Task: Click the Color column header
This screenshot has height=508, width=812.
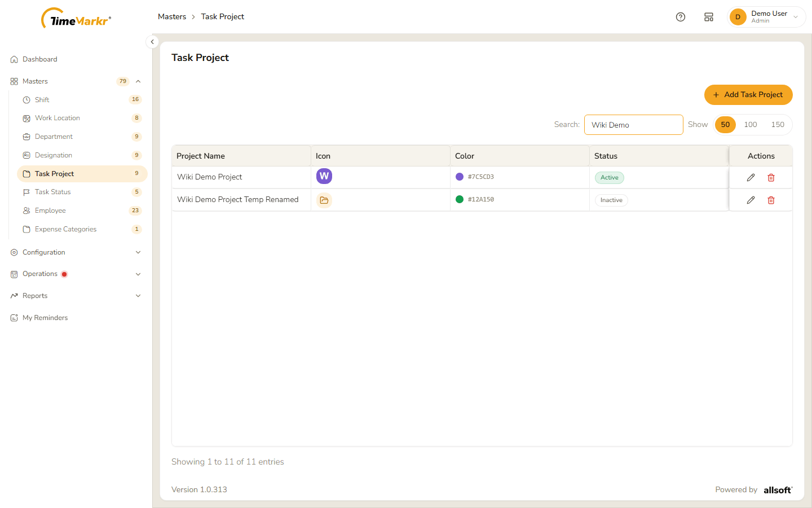Action: click(519, 156)
